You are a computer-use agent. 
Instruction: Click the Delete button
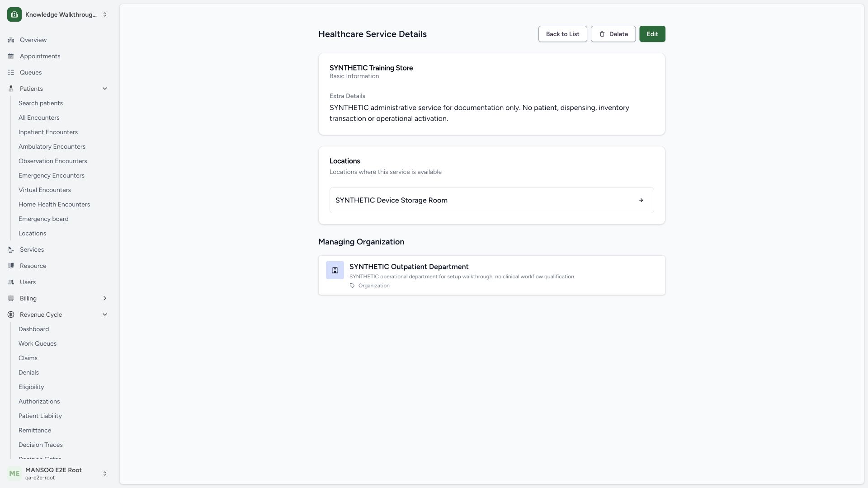click(613, 34)
